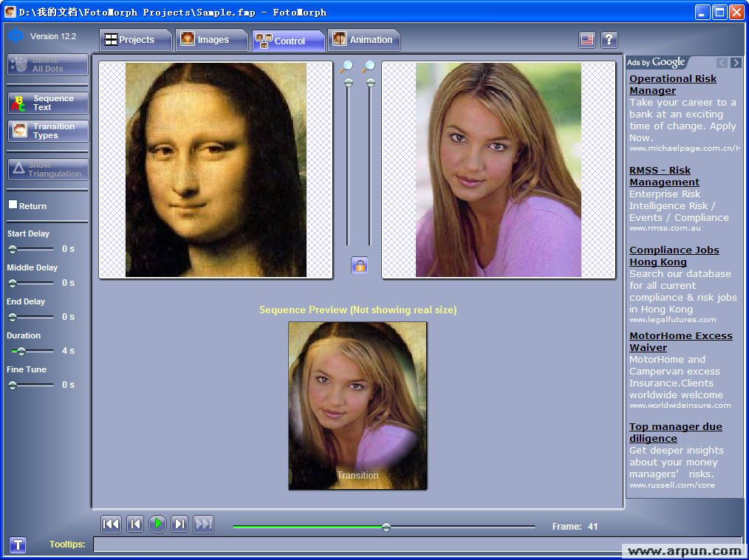
Task: Enable the Return checkbox
Action: pyautogui.click(x=13, y=205)
